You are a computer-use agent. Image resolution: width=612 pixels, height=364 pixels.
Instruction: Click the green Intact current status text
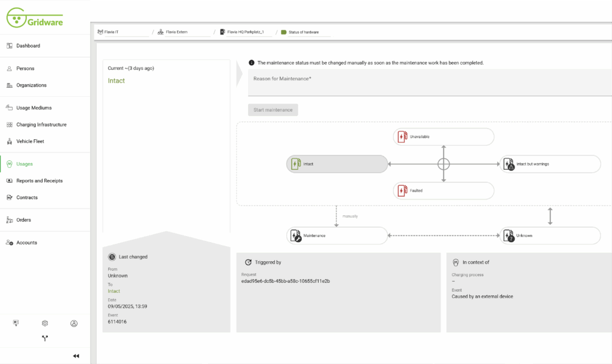pos(117,81)
